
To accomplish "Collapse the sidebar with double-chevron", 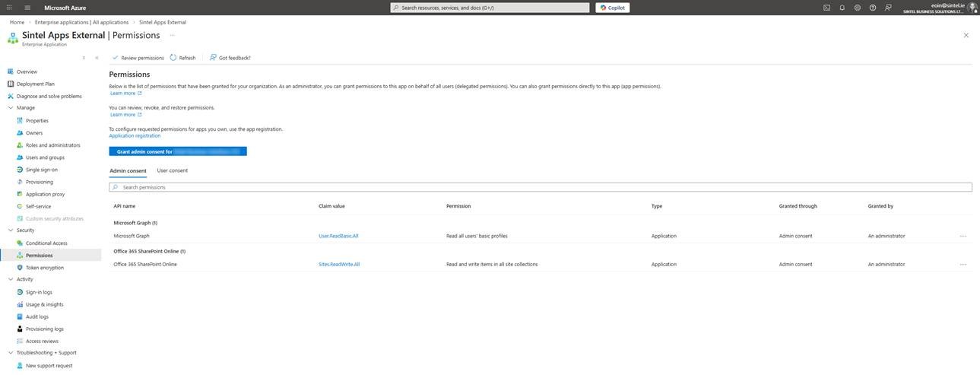I will 97,58.
